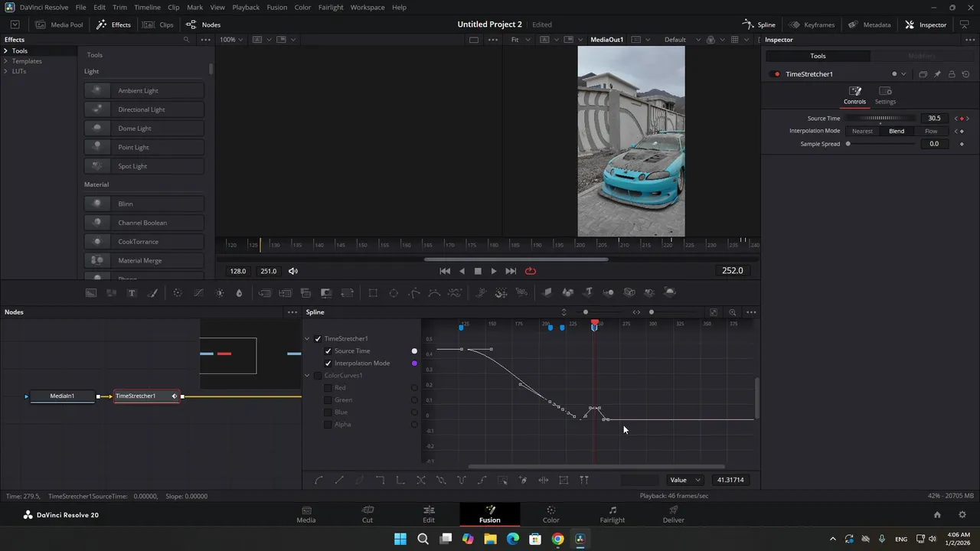Check the Red curve checkbox
Viewport: 980px width, 551px height.
point(328,388)
